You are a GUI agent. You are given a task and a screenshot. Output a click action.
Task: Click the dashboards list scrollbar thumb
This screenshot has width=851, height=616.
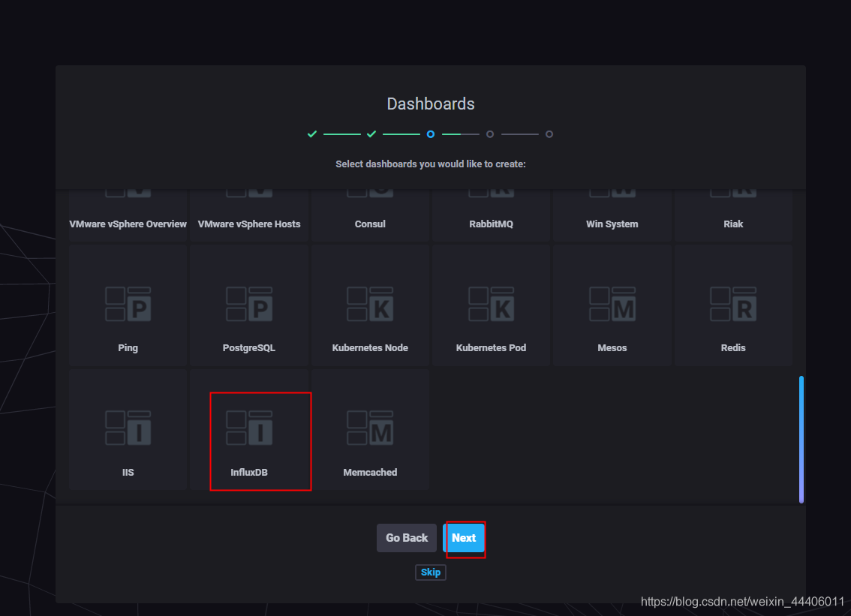click(801, 440)
